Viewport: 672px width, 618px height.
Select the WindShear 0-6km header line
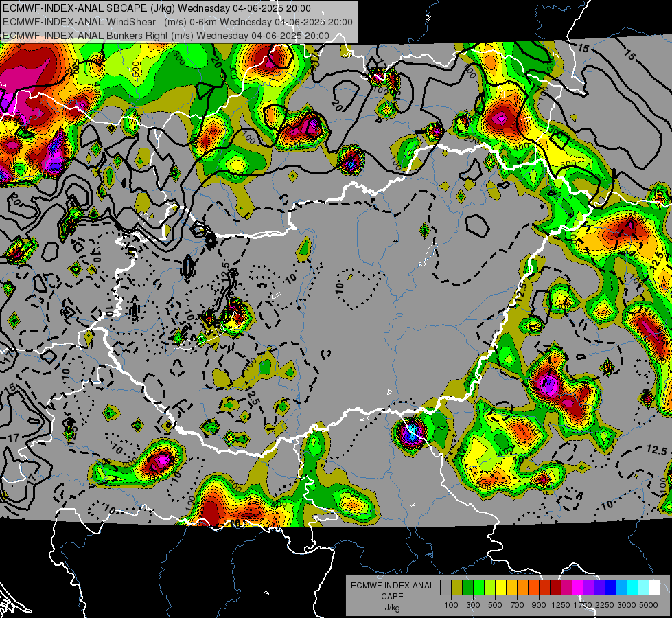click(x=177, y=22)
